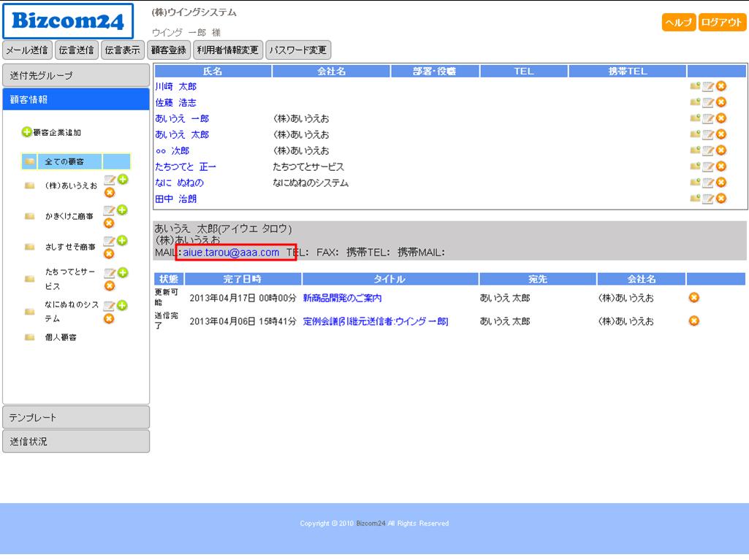Select the 全ての顧客 folder

click(x=64, y=161)
